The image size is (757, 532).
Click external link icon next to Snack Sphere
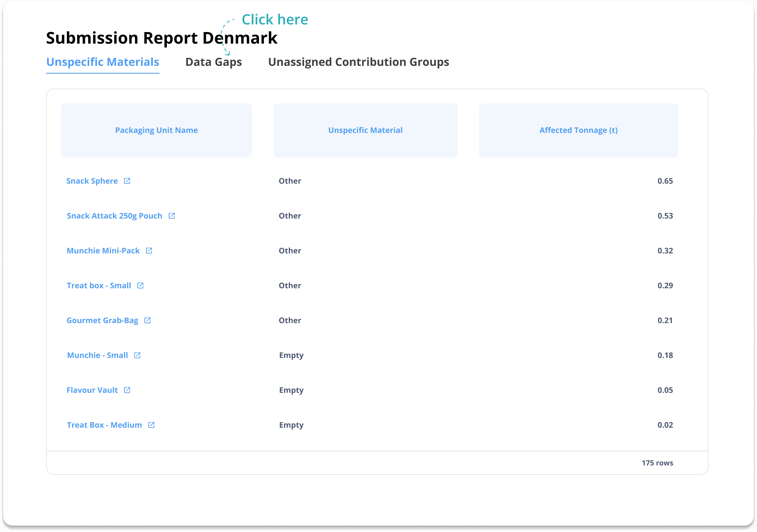(x=127, y=181)
